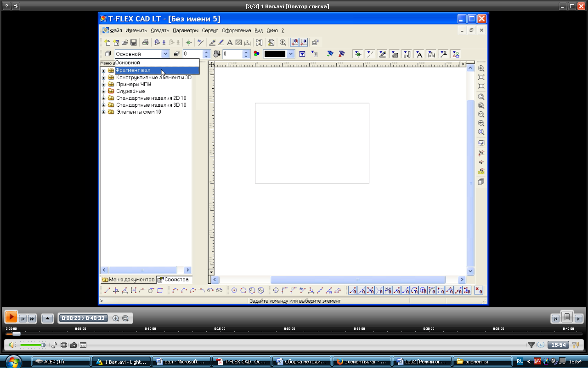
Task: Expand the Стандартные изделия 2D 10 node
Action: 104,98
